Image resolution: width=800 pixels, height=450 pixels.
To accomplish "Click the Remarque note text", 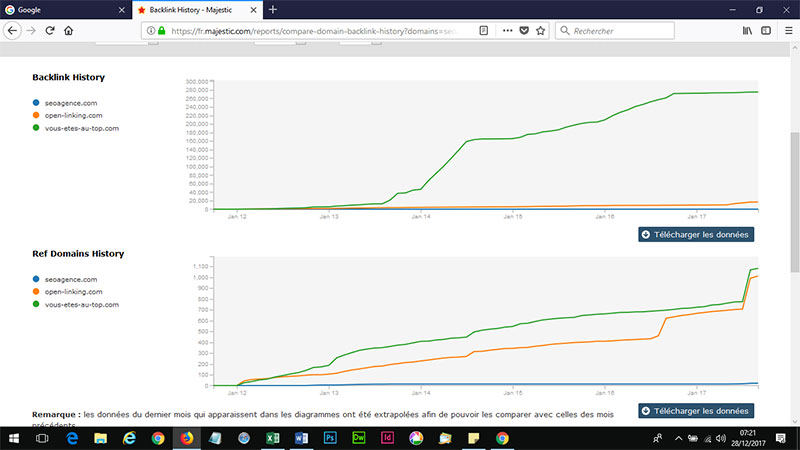I will pos(323,419).
